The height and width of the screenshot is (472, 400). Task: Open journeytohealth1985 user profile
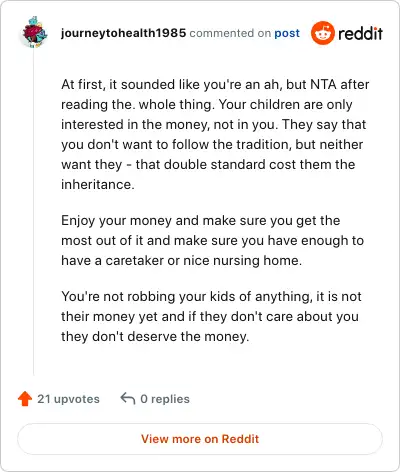(x=123, y=33)
